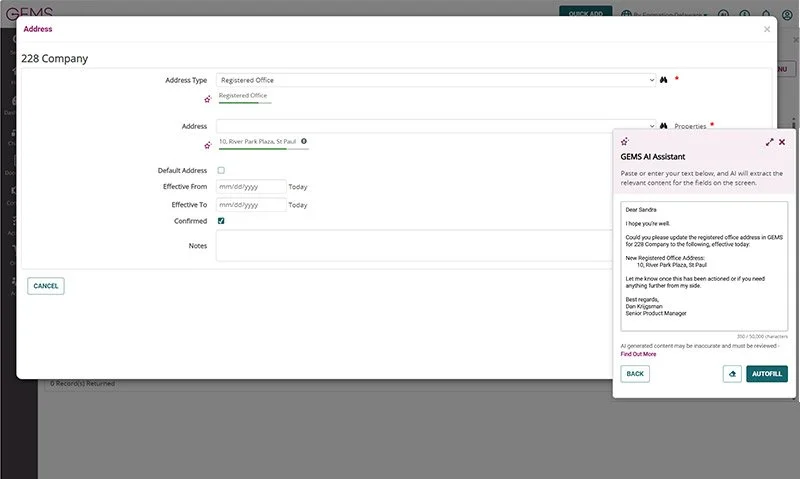Screen dimensions: 800x479
Task: Click the Quick Add button in header
Action: 586,12
